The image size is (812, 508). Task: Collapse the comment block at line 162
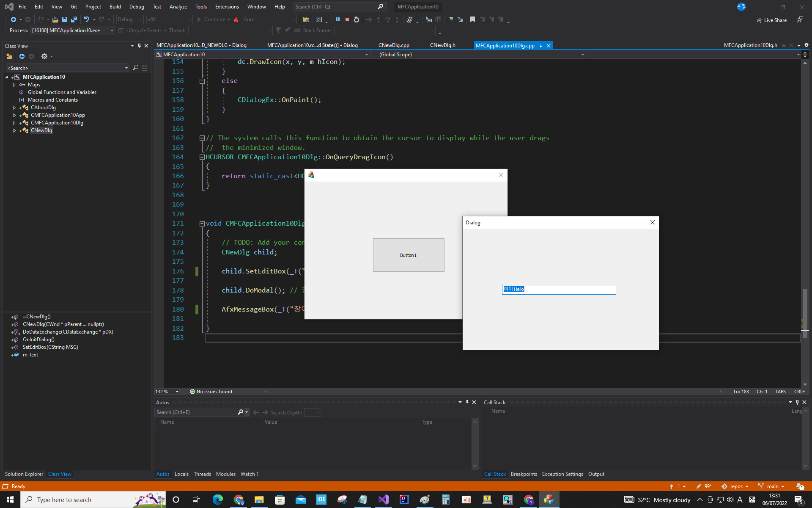coord(202,138)
